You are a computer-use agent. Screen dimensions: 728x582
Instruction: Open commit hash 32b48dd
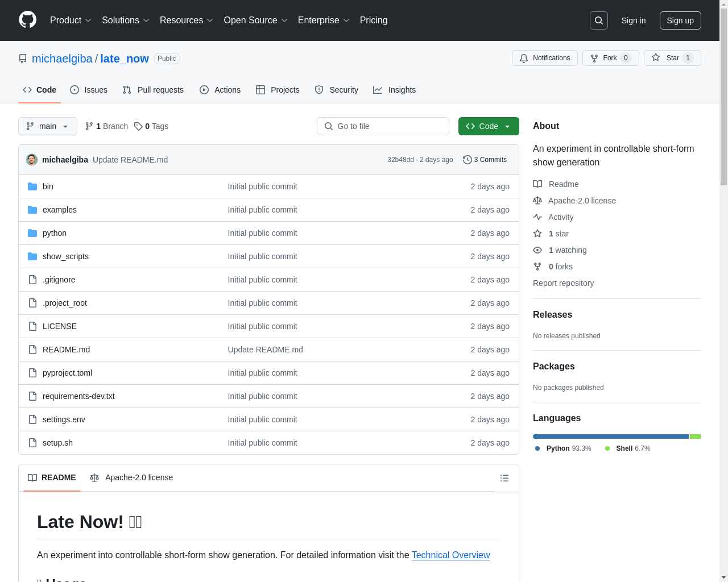click(400, 160)
